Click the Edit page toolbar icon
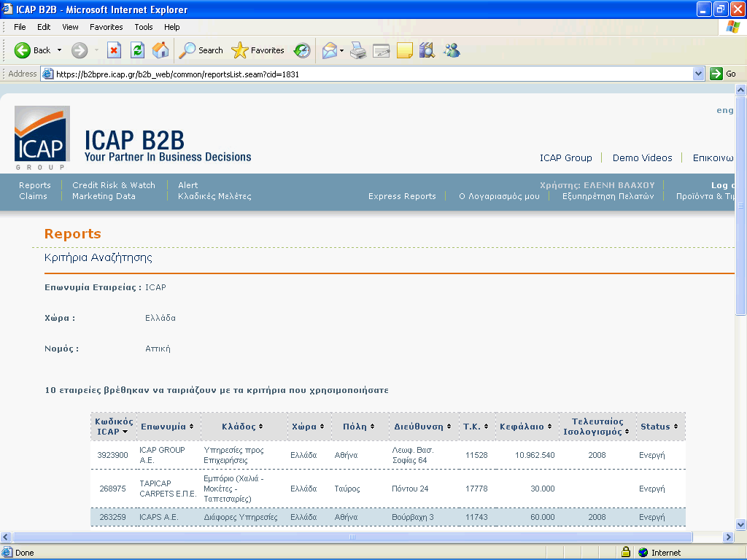This screenshot has height=560, width=747. point(381,50)
